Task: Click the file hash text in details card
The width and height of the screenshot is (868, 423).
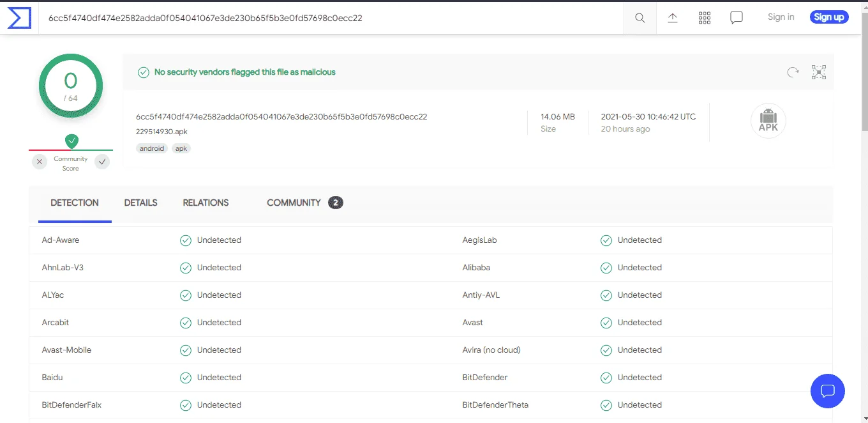Action: [x=281, y=117]
